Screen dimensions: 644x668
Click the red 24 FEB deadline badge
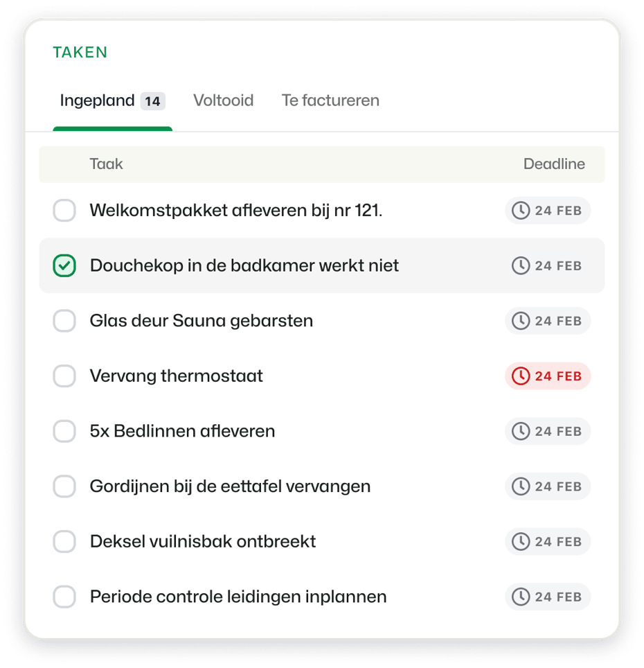point(548,376)
